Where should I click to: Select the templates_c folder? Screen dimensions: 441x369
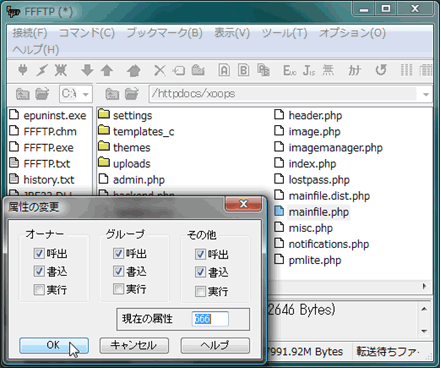[144, 131]
